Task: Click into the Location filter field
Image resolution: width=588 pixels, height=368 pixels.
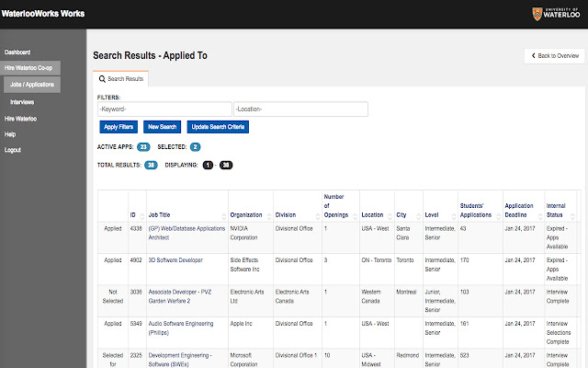Action: pyautogui.click(x=300, y=109)
